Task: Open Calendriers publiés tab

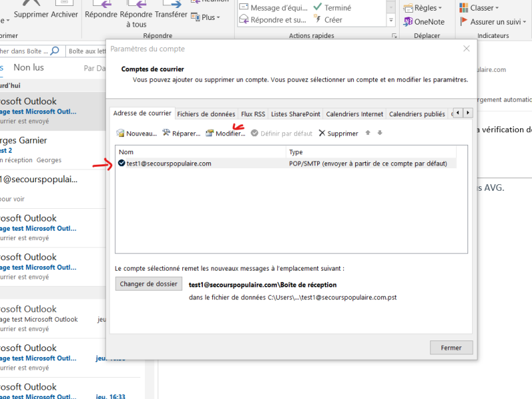Action: pyautogui.click(x=417, y=114)
